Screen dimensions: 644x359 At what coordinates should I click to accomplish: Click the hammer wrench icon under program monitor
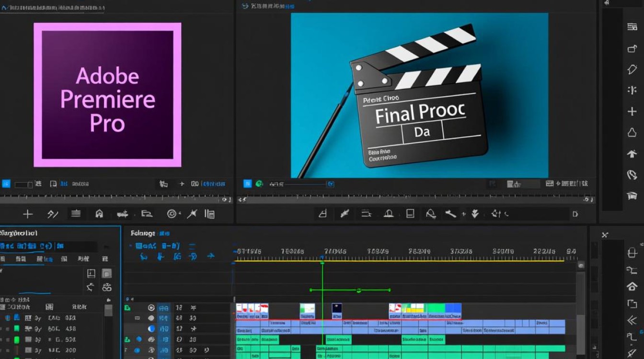pos(450,213)
